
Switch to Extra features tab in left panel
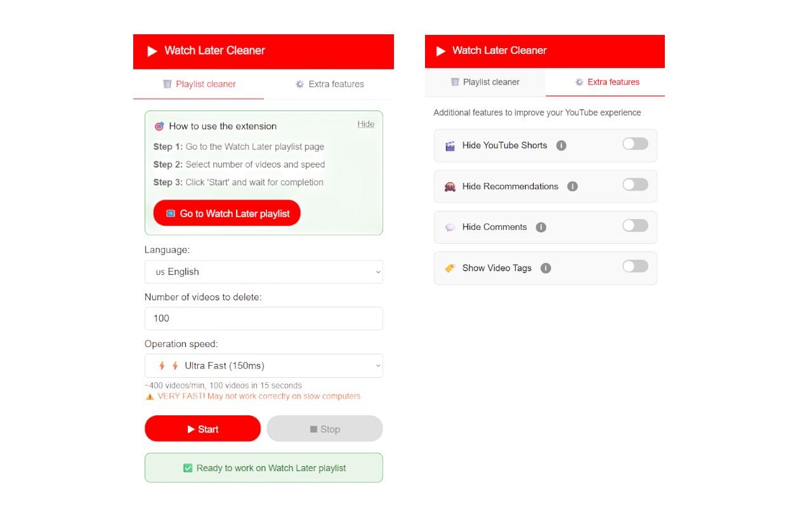tap(329, 84)
